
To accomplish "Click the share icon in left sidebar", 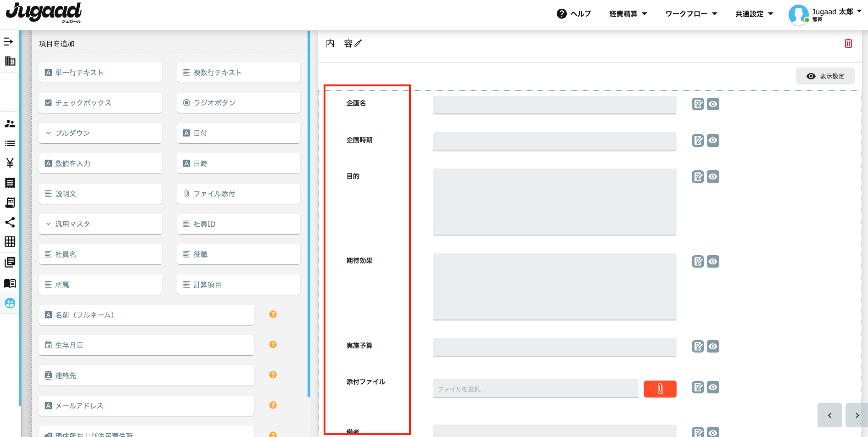I will [x=10, y=222].
